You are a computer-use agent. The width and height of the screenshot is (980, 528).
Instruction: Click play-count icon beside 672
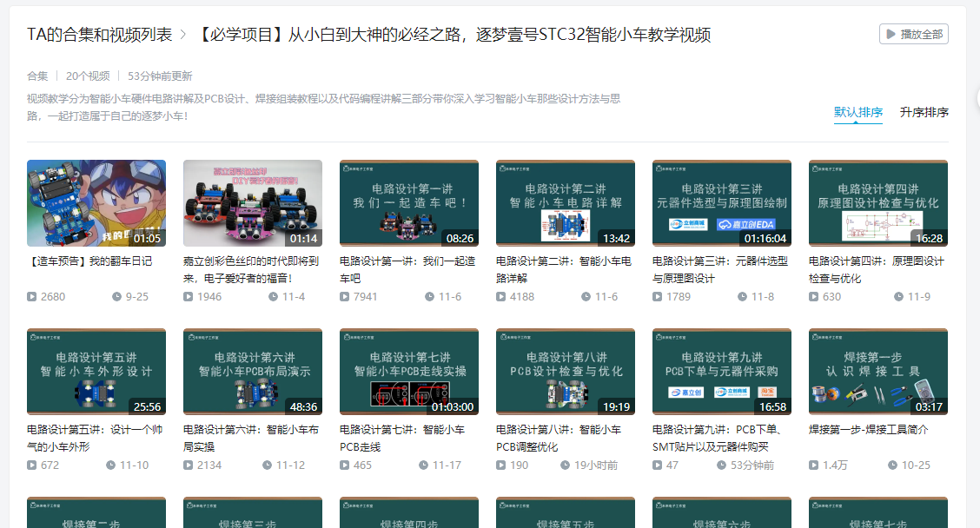click(32, 465)
